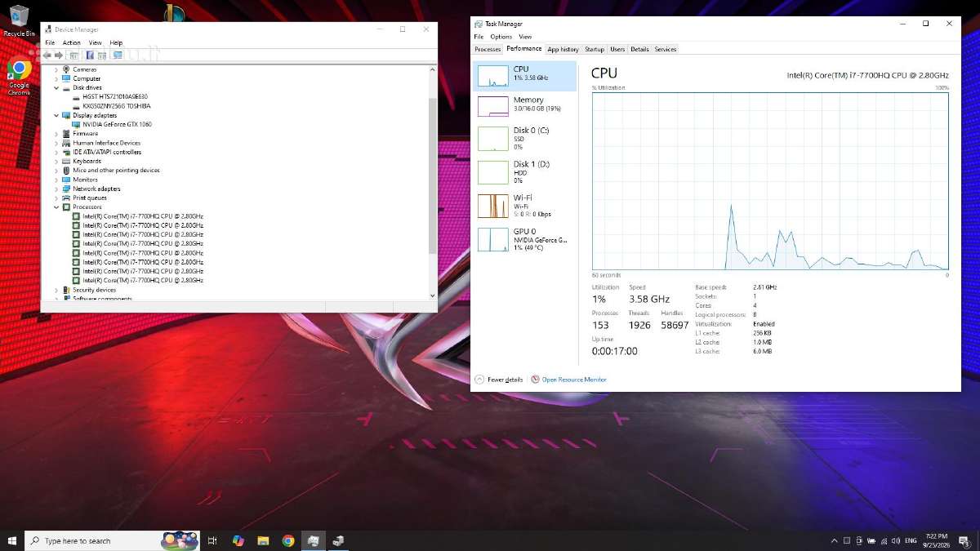
Task: Click the Cameras category icon
Action: pos(66,69)
